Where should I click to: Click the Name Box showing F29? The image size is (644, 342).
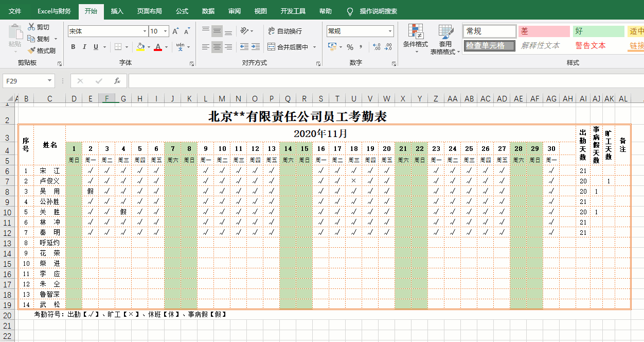(x=25, y=81)
